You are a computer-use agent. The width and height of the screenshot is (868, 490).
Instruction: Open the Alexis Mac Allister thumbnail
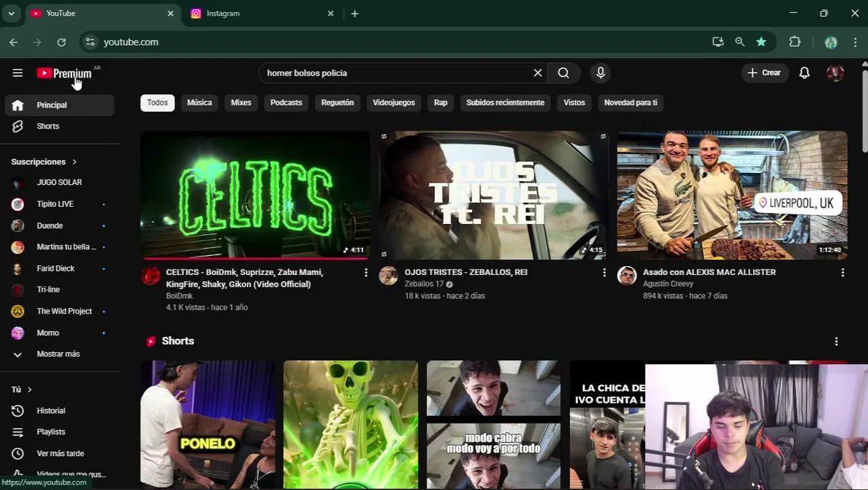coord(732,195)
